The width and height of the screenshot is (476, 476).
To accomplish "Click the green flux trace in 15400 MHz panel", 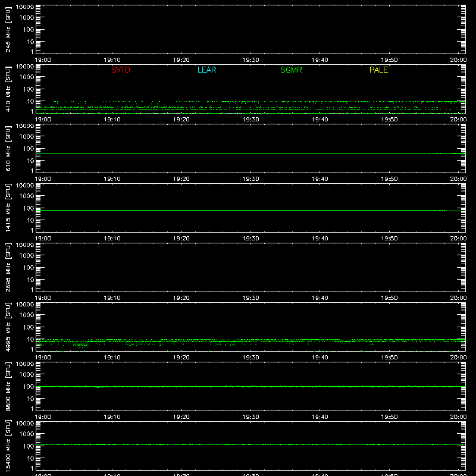I will [250, 444].
